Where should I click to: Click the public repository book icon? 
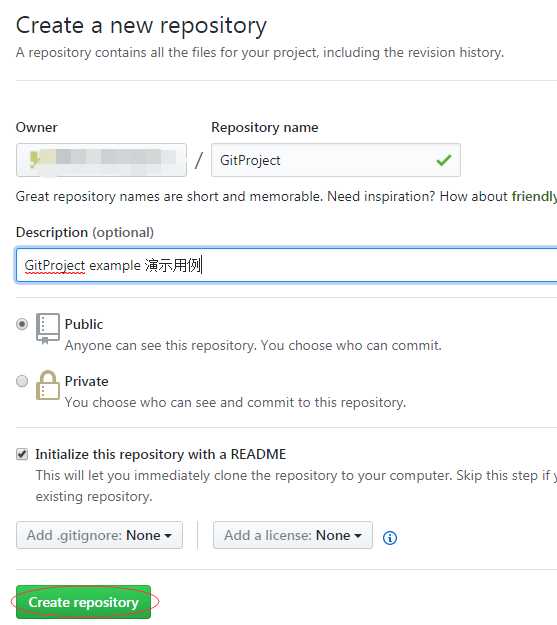pos(48,328)
